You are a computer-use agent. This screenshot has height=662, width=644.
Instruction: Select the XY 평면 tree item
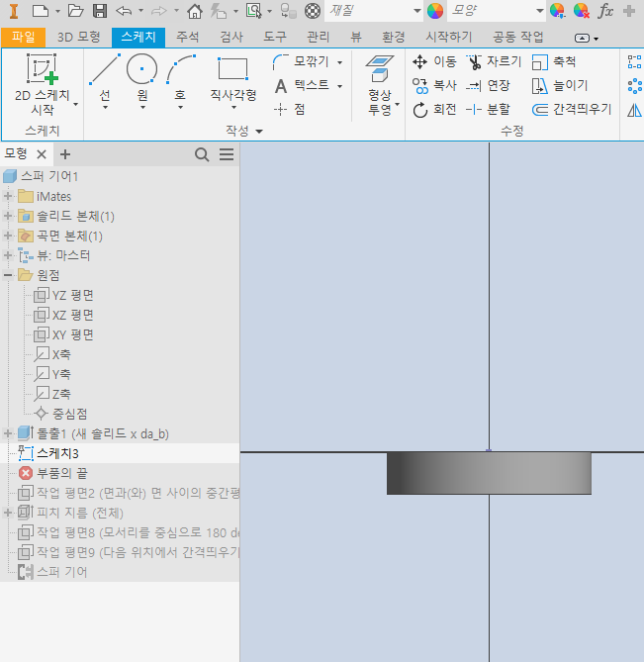[63, 334]
